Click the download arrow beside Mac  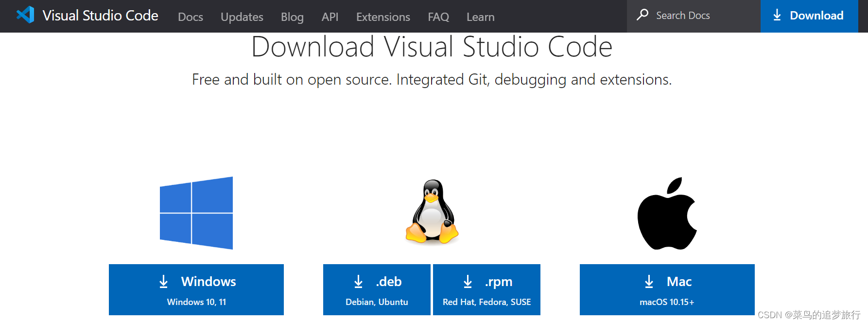(x=649, y=282)
